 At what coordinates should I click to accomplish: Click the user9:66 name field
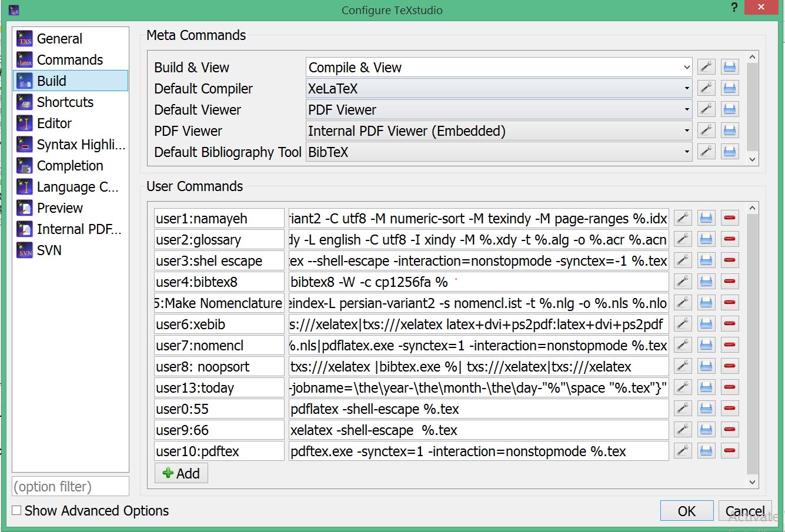click(x=219, y=430)
